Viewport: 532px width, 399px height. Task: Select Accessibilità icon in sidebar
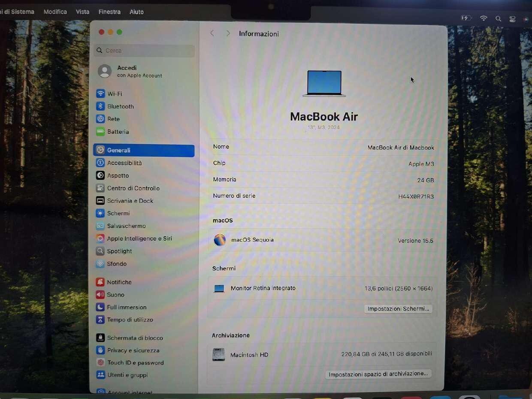point(100,163)
